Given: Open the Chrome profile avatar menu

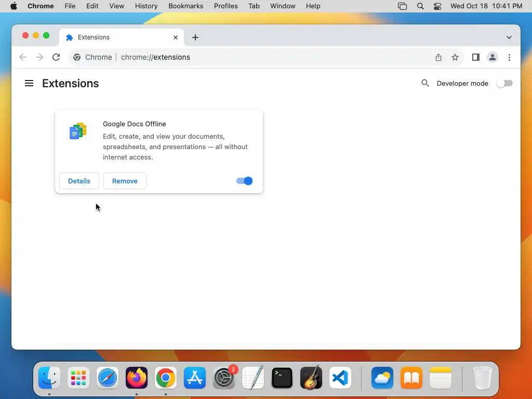Looking at the screenshot, I should pos(493,57).
